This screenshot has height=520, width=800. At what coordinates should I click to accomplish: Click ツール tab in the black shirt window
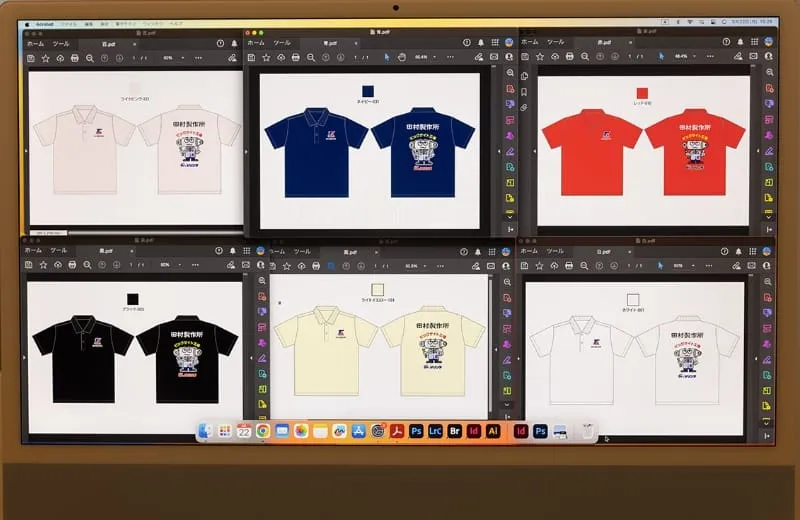(x=59, y=251)
